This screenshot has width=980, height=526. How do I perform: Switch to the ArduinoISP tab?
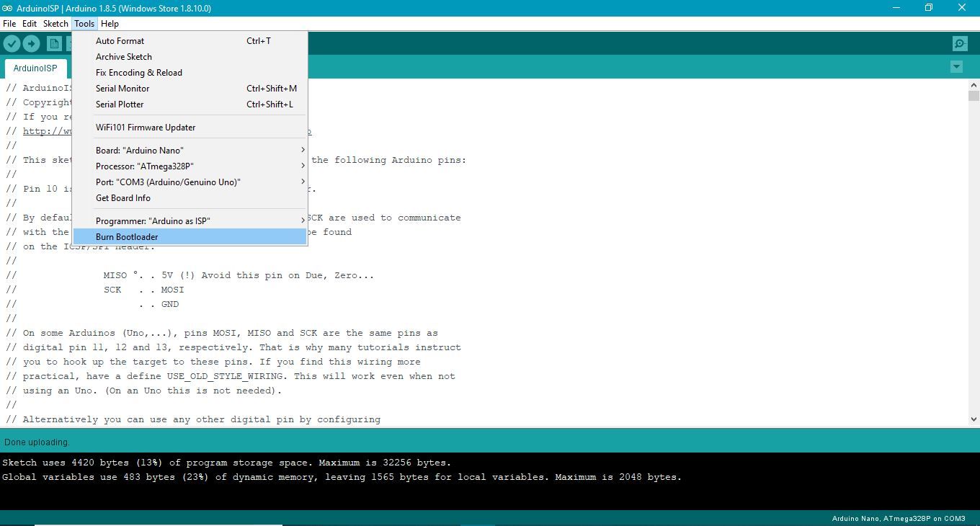(35, 68)
